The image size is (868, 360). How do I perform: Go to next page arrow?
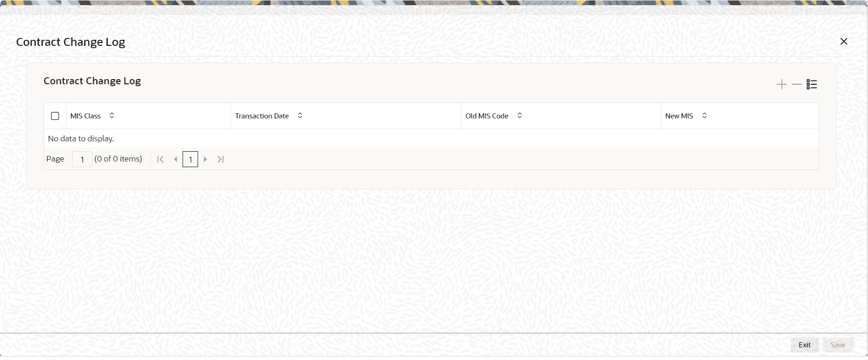tap(205, 159)
